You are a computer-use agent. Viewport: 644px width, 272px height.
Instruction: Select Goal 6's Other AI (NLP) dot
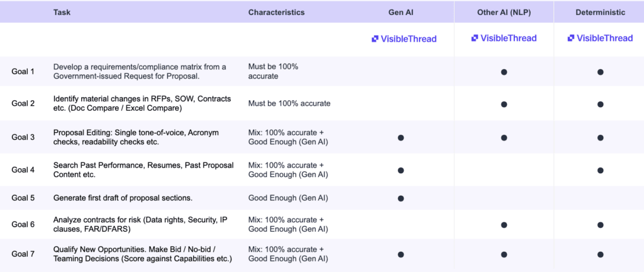coord(504,224)
